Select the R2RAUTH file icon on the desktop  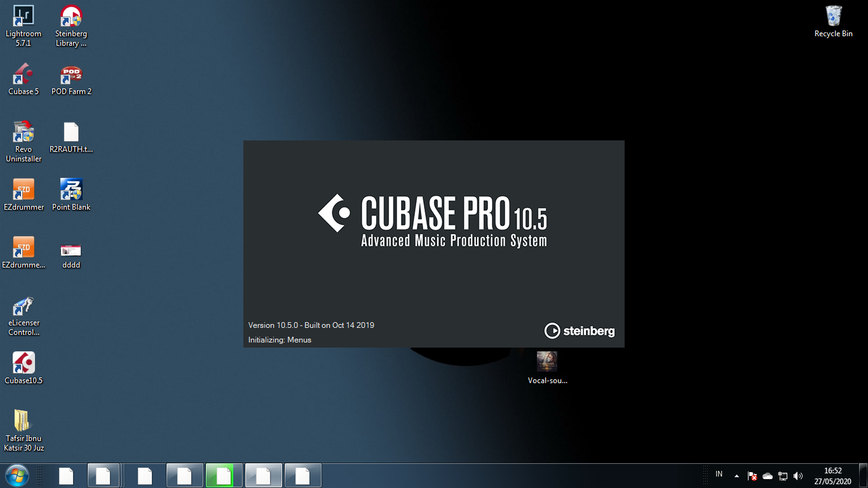pos(71,137)
